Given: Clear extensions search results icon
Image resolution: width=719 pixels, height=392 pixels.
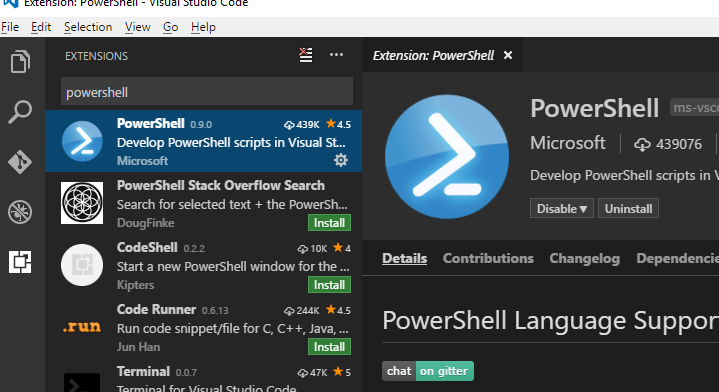Looking at the screenshot, I should click(x=306, y=55).
